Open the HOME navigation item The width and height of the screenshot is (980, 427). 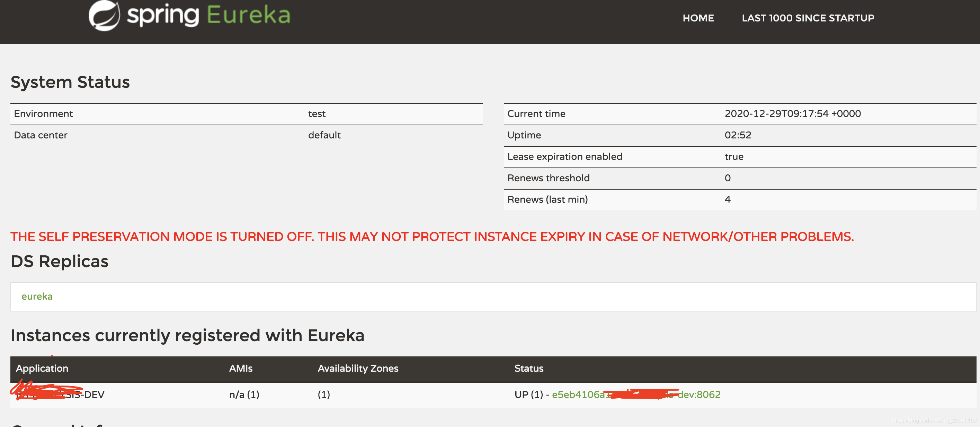[x=698, y=18]
